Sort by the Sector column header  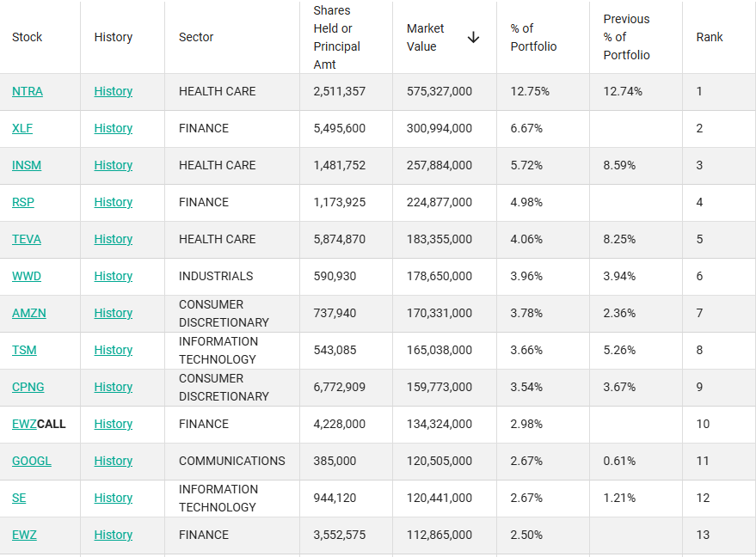tap(196, 38)
